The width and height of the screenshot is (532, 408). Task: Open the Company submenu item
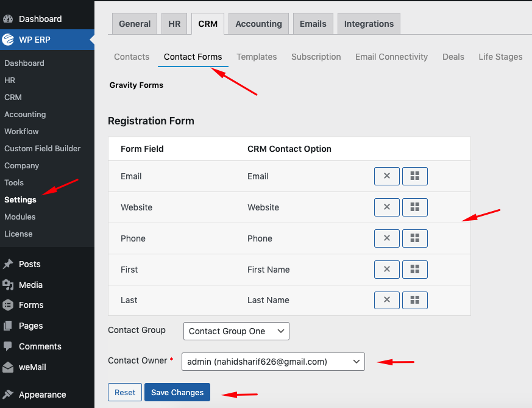click(22, 166)
